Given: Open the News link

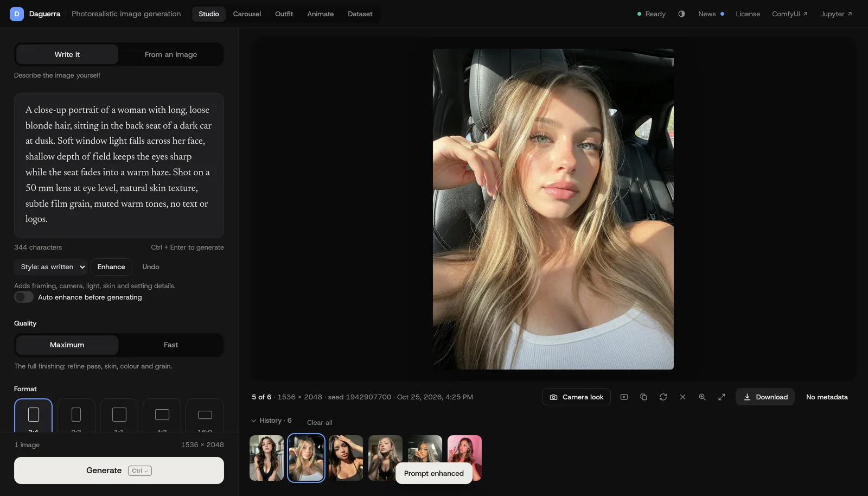Looking at the screenshot, I should 711,14.
